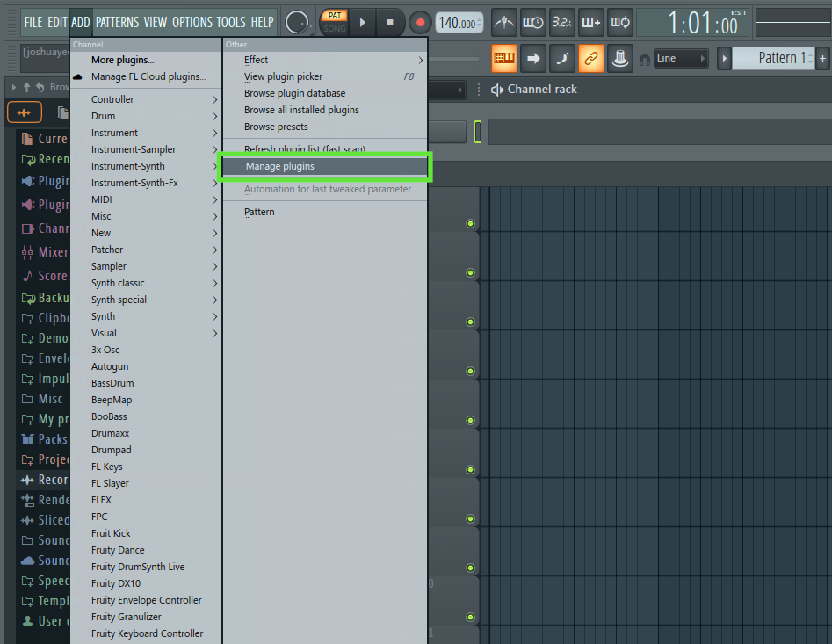Expand the Controller submenu
832x644 pixels.
147,99
